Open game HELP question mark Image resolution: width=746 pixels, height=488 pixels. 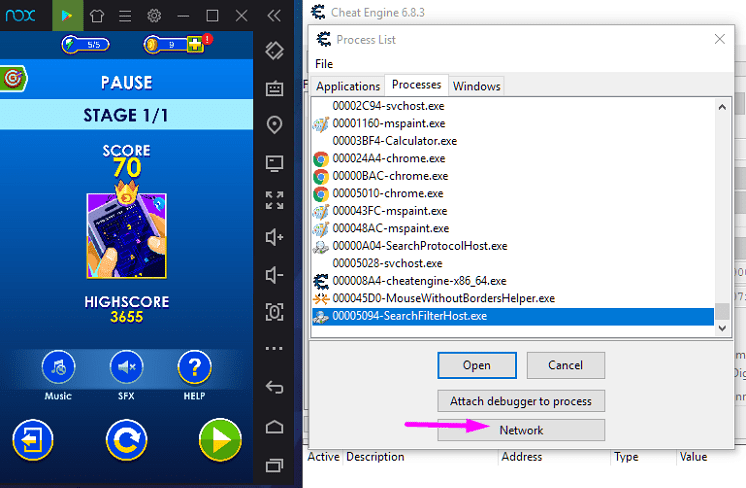coord(195,367)
